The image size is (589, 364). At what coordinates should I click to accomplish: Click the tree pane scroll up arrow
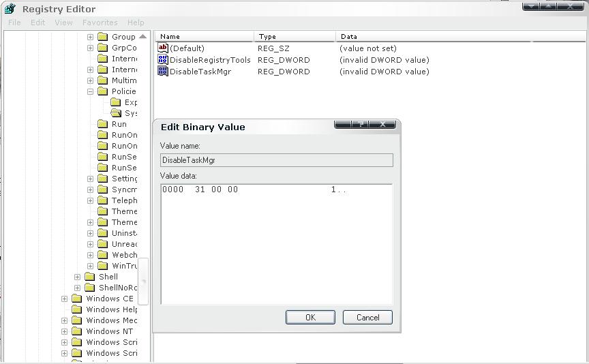click(x=143, y=37)
